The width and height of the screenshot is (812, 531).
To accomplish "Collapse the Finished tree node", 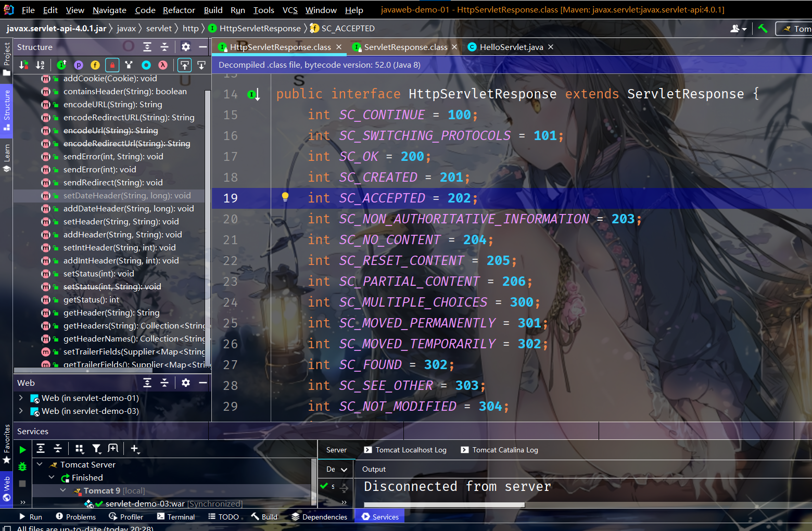I will 52,477.
